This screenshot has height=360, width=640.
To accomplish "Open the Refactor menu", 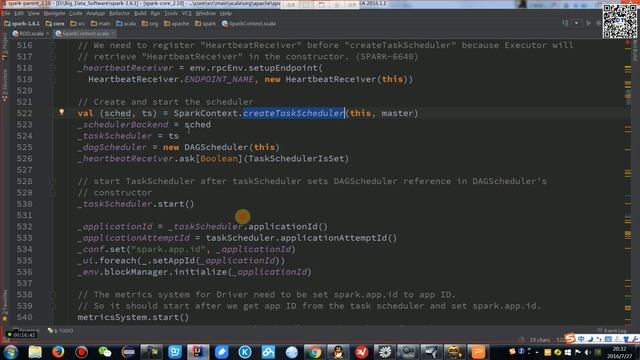I will 119,13.
